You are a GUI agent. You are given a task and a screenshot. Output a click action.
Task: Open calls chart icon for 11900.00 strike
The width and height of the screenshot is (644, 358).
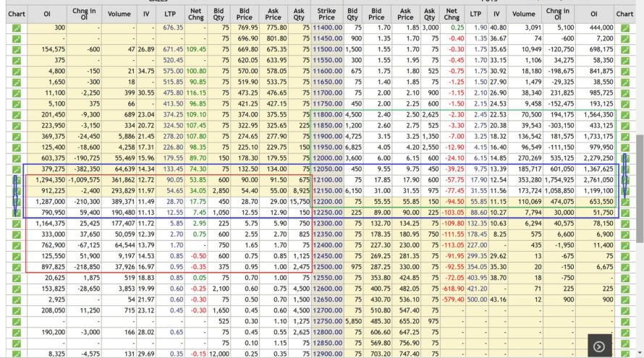pos(16,137)
